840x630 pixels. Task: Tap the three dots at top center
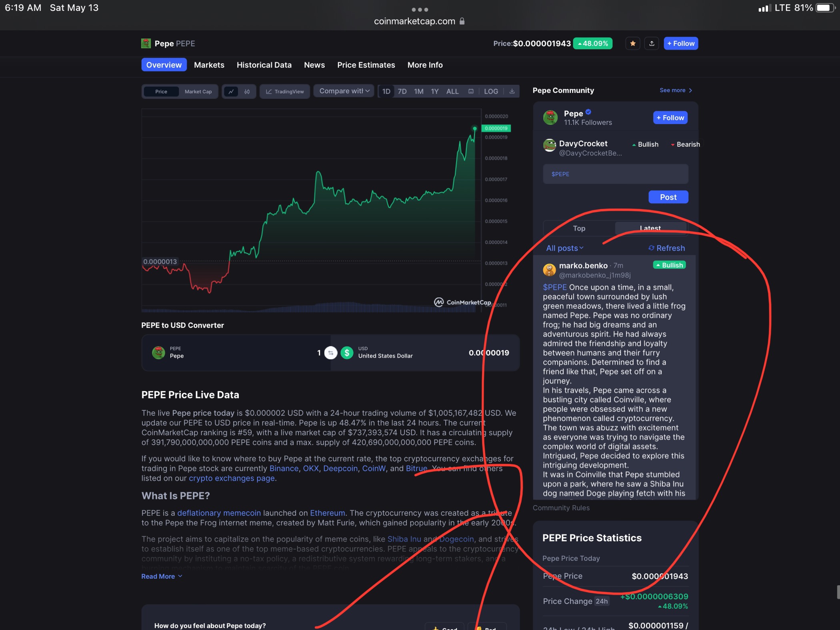click(420, 10)
